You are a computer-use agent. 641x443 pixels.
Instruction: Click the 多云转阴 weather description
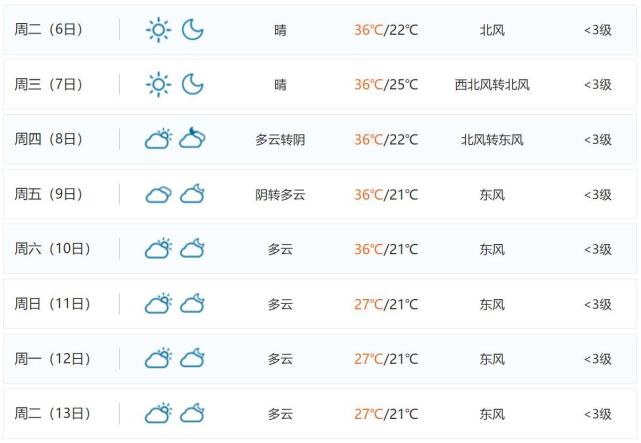(280, 140)
